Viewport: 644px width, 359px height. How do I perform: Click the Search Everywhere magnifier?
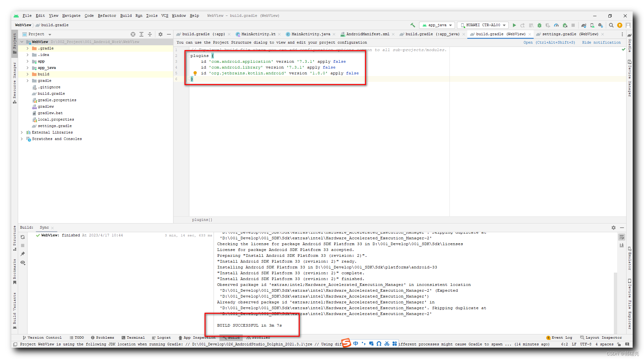(611, 25)
